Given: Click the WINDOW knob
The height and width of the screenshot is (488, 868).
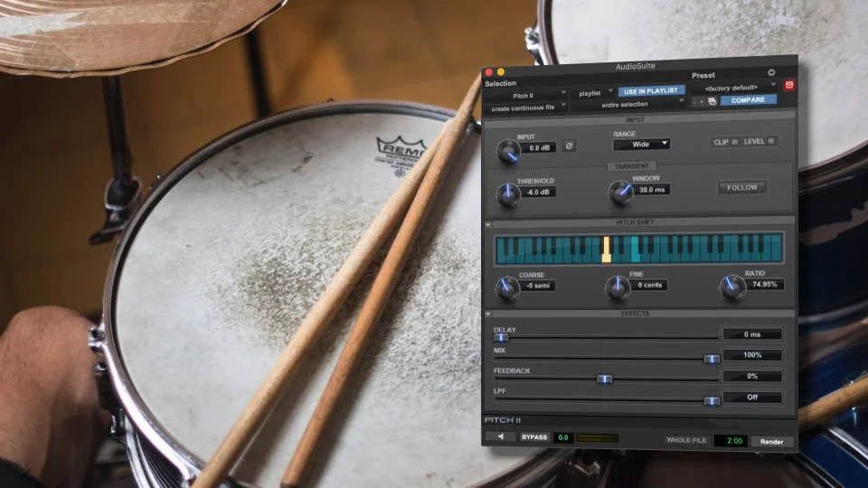Looking at the screenshot, I should [620, 192].
